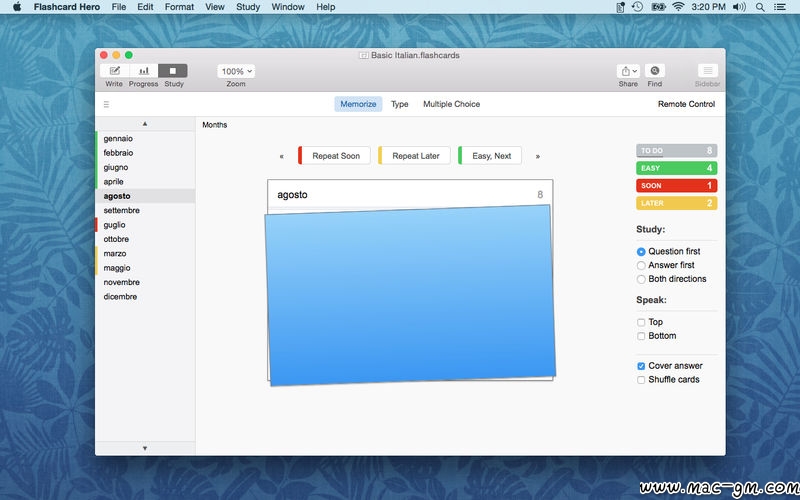Screen dimensions: 800x500
Task: Click the green EASY counter
Action: click(677, 168)
